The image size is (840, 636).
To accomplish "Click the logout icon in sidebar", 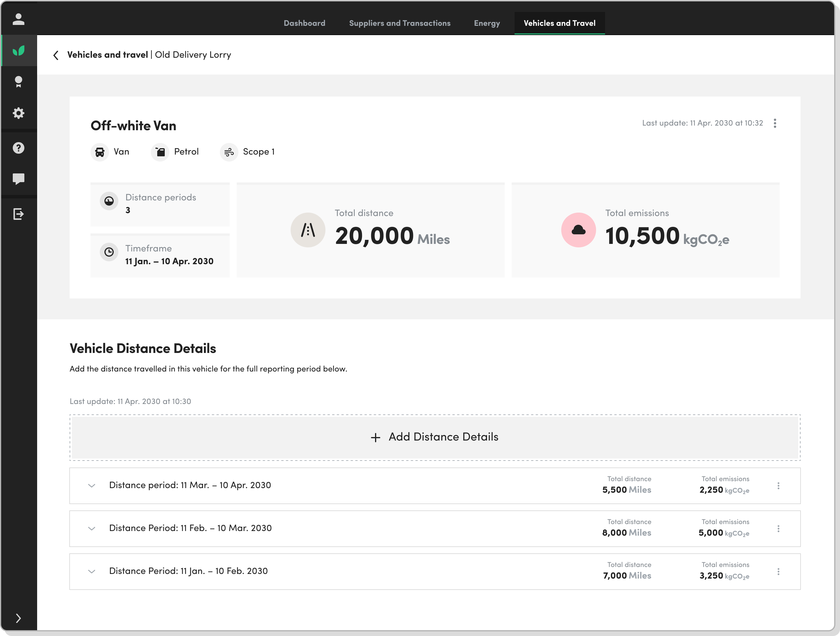I will pos(18,214).
